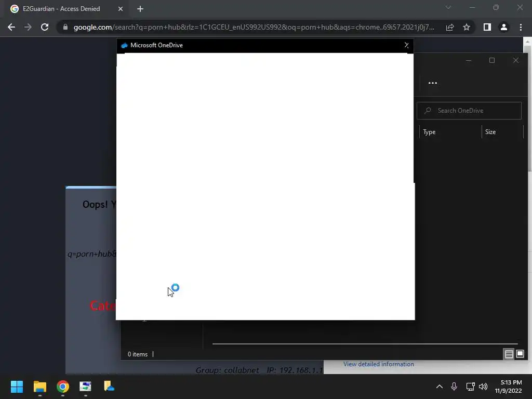Open View detailed information link

click(379, 364)
